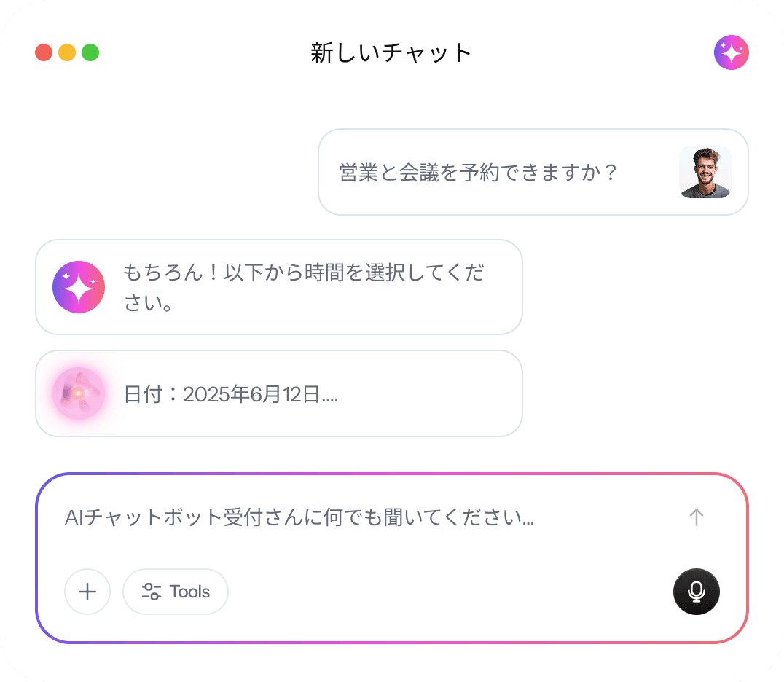
Task: Expand the truncated date message at its ellipsis
Action: click(x=330, y=396)
